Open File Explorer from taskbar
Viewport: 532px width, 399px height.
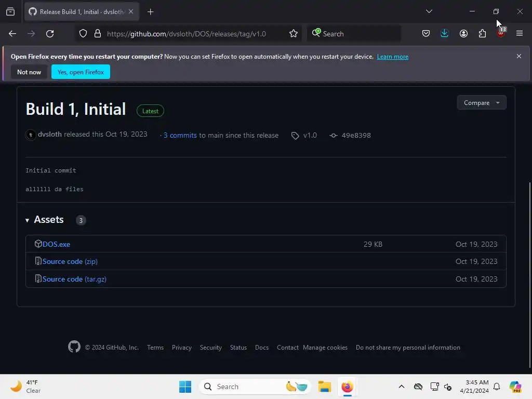pyautogui.click(x=324, y=387)
